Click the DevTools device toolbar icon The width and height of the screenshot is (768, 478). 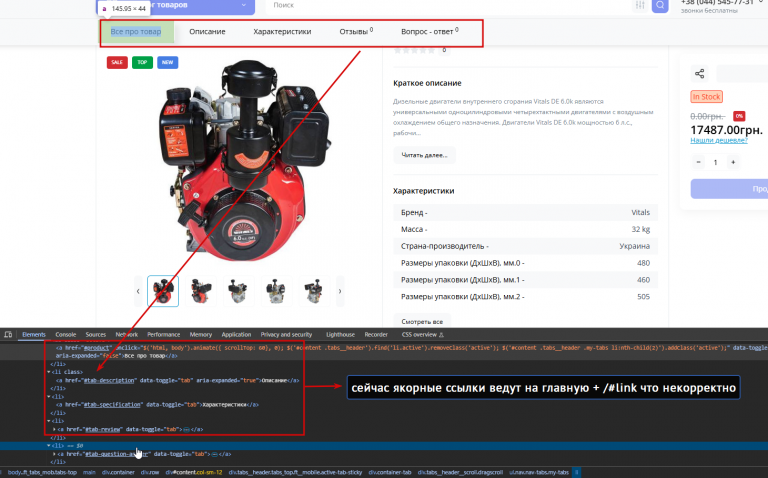[8, 335]
